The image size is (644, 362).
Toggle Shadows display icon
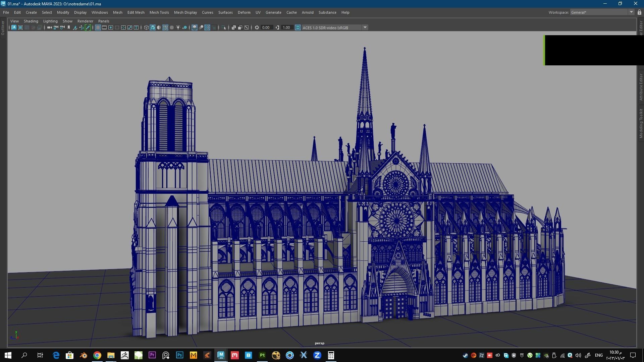point(185,27)
